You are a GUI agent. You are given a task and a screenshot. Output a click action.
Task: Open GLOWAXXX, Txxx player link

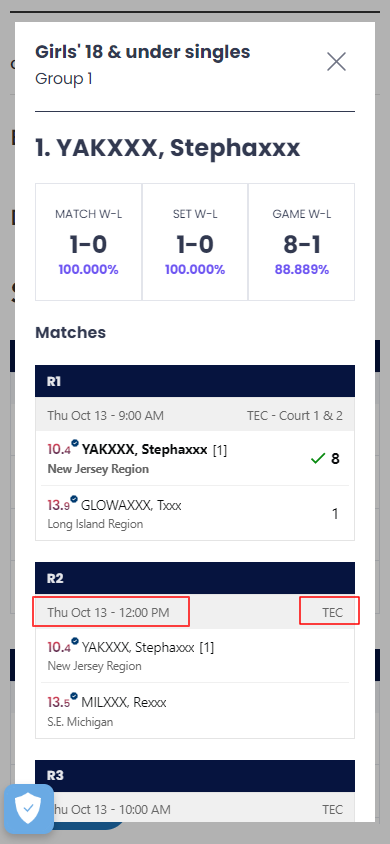coord(131,505)
